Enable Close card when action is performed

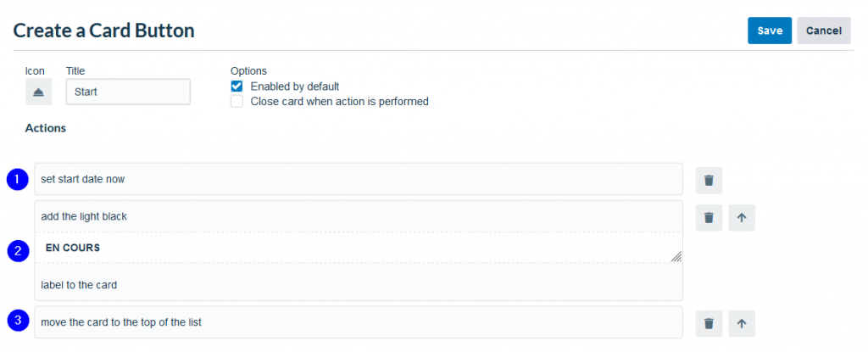237,102
